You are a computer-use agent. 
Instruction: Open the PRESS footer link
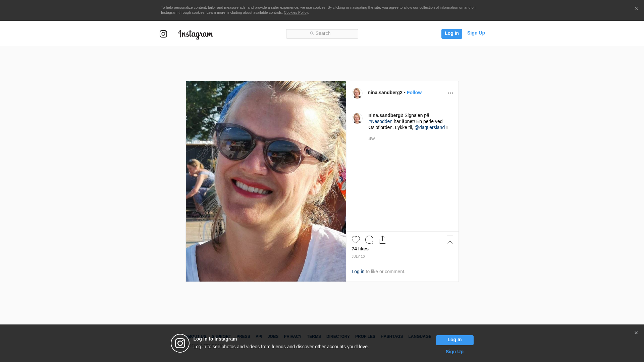(243, 337)
